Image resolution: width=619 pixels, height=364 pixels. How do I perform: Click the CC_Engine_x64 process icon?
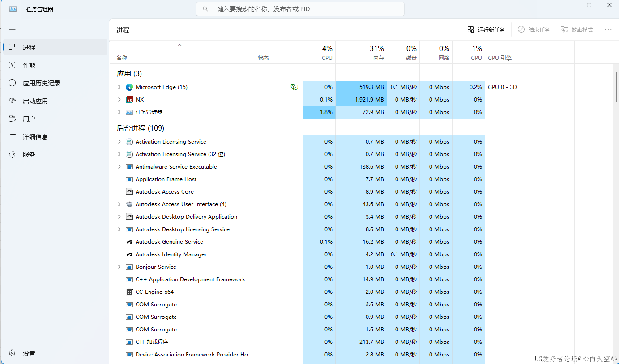[129, 292]
